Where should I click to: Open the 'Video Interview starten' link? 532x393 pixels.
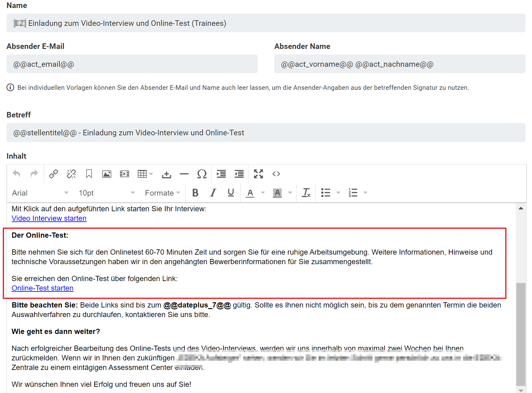[49, 218]
